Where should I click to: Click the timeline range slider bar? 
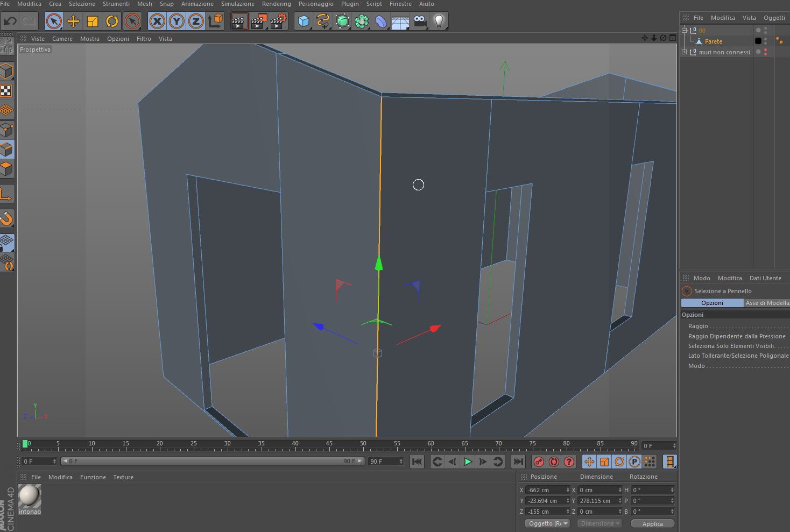(213, 461)
